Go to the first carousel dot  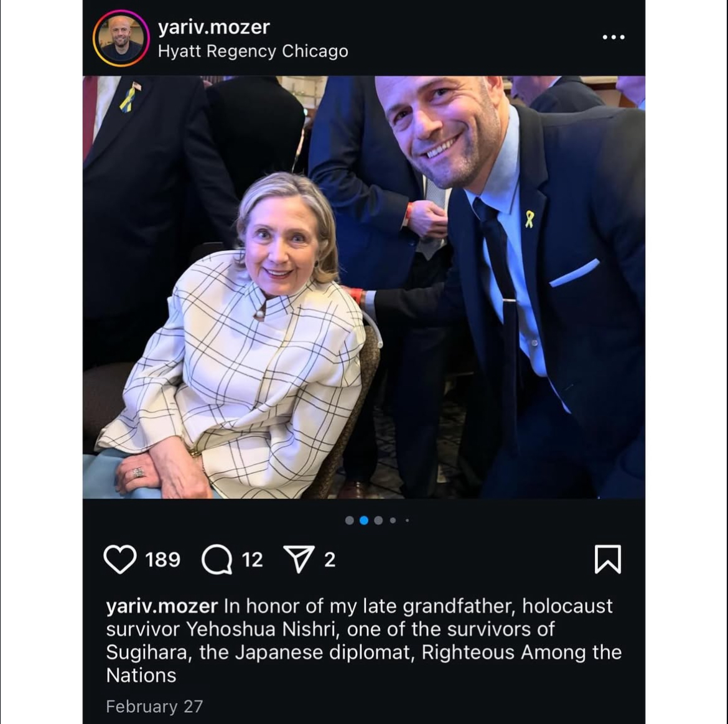[350, 520]
